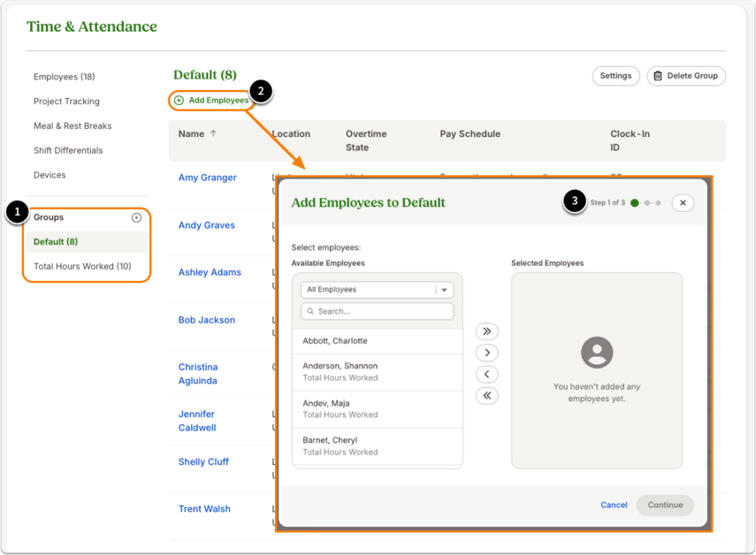Click the trash icon on Delete Group

point(658,76)
